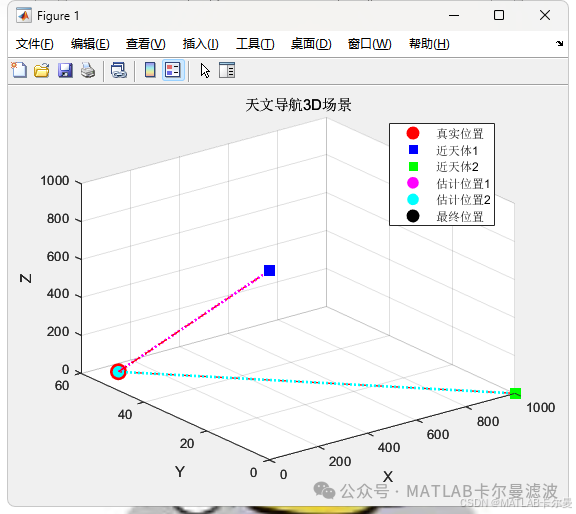Open the 桌面(D) menu
The image size is (576, 514).
click(311, 44)
